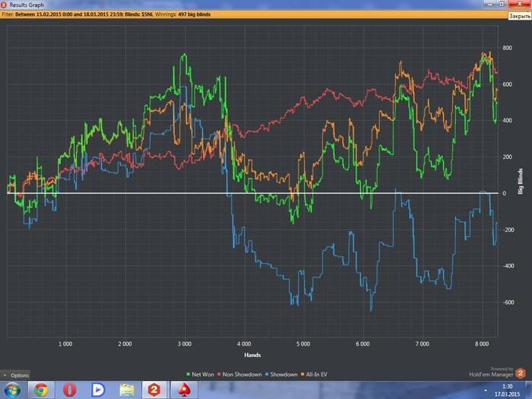
Task: Close the Results Graph window
Action: (520, 4)
